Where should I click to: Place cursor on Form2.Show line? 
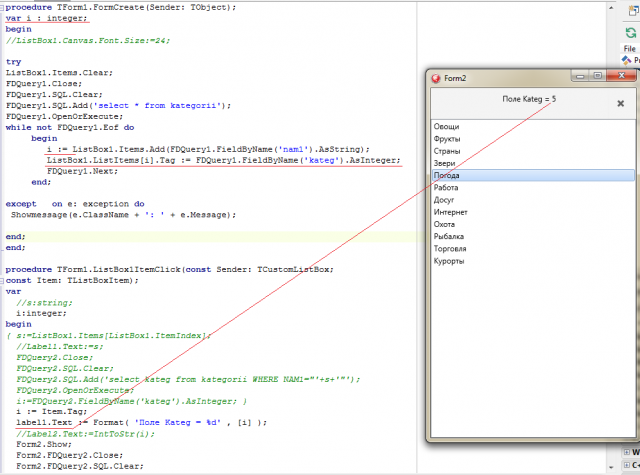pos(44,444)
